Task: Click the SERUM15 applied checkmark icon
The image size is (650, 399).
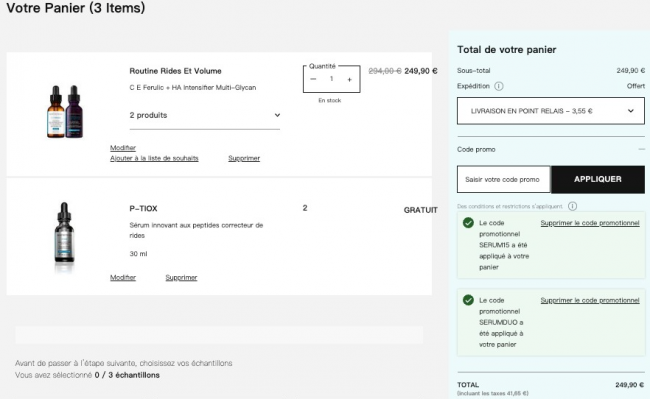Action: pyautogui.click(x=468, y=223)
